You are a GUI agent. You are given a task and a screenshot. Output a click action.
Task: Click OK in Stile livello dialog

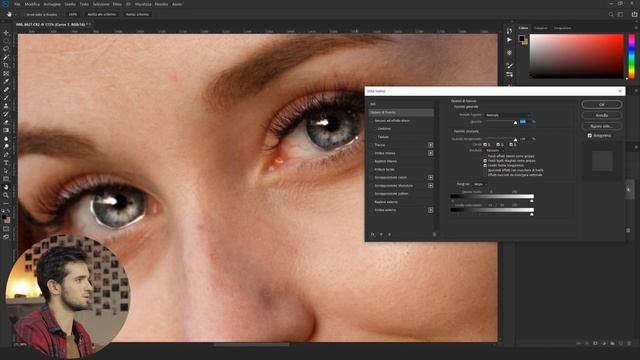point(602,104)
